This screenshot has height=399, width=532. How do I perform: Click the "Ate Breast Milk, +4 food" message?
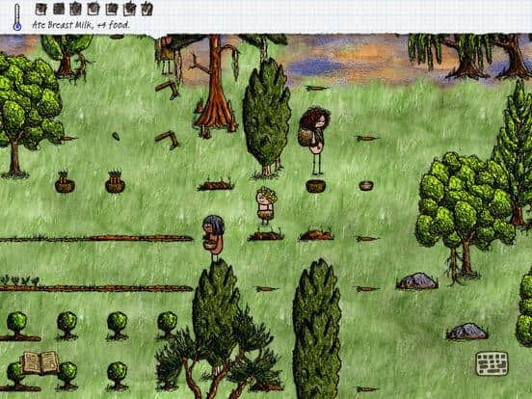click(81, 25)
